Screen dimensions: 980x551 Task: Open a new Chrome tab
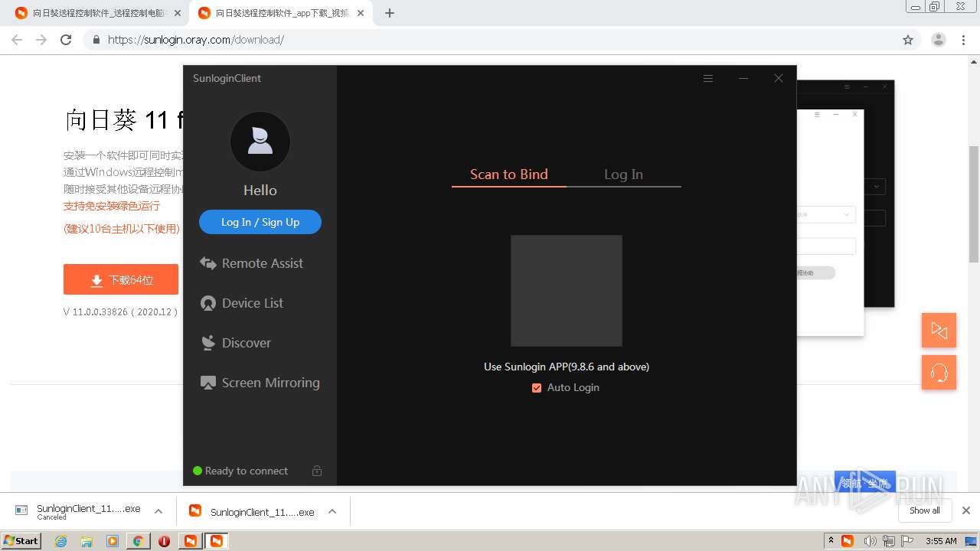(x=390, y=13)
